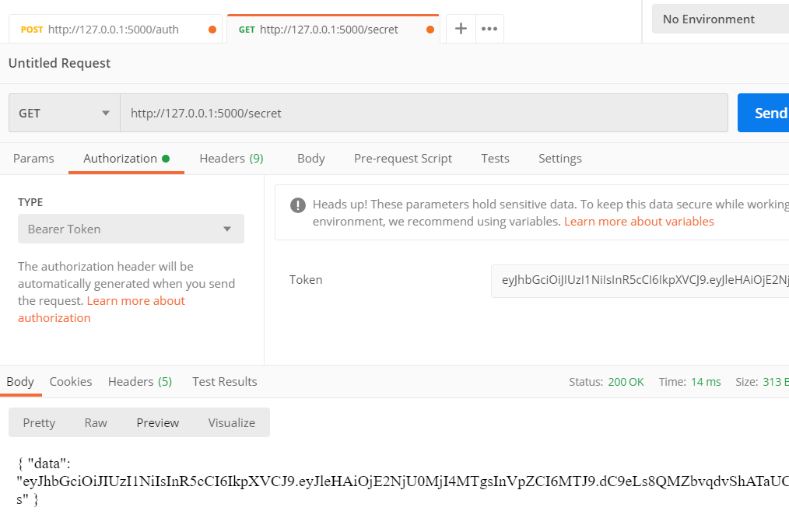The width and height of the screenshot is (789, 532).
Task: Open the request Settings tab
Action: (x=560, y=159)
